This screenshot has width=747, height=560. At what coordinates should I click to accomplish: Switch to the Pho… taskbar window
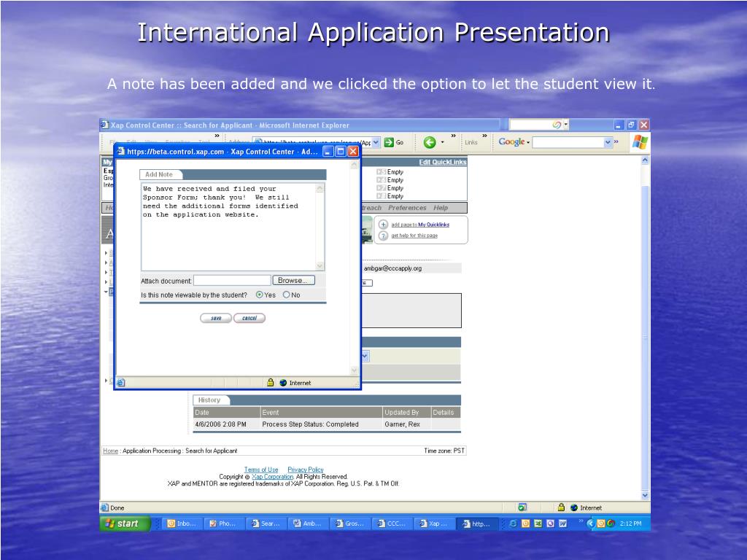(x=225, y=524)
